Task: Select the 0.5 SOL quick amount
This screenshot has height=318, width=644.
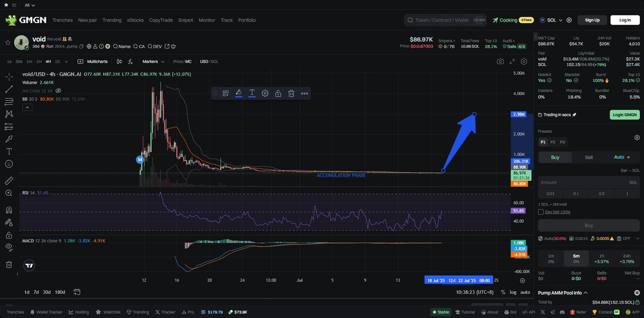Action: (602, 193)
